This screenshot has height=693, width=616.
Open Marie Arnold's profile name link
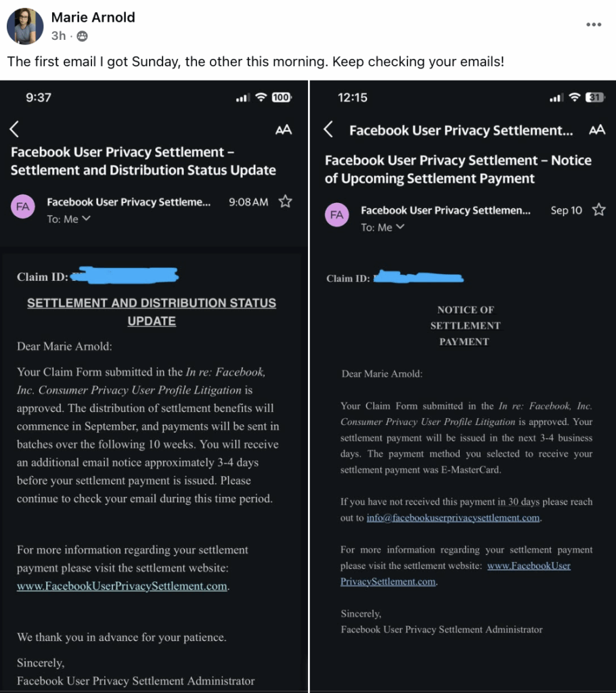[93, 18]
